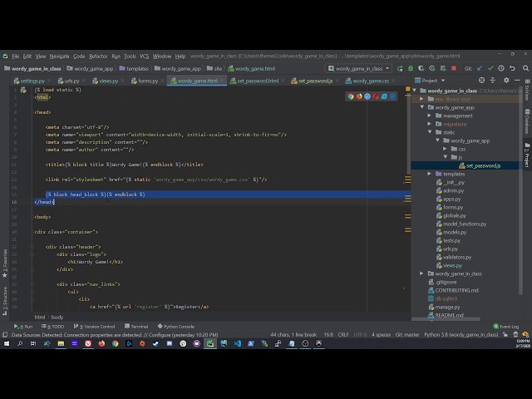The height and width of the screenshot is (399, 532).
Task: Open in Firefox browser icon in editor
Action: (359, 96)
